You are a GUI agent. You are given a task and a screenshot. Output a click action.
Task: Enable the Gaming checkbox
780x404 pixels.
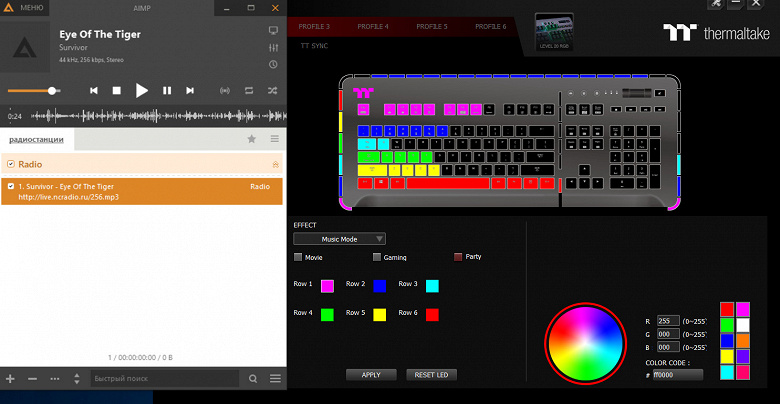click(x=377, y=257)
